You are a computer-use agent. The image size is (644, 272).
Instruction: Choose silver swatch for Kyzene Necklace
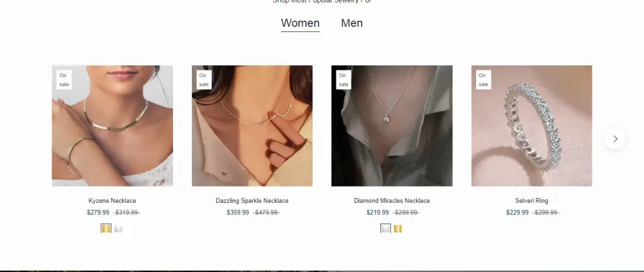(x=118, y=229)
